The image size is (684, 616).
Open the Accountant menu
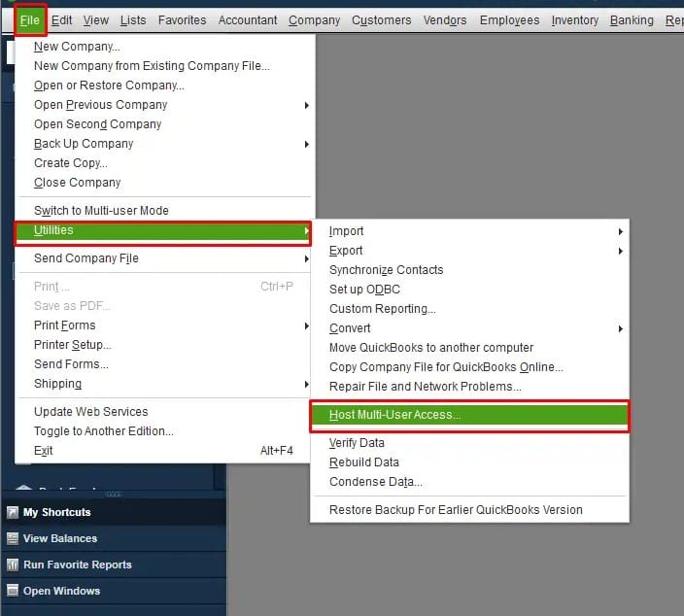[x=248, y=20]
